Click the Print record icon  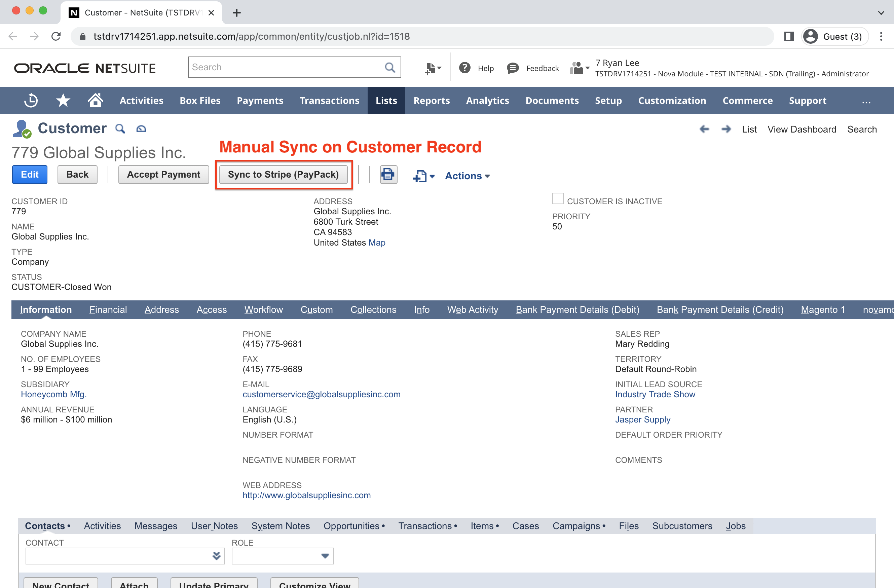point(388,175)
